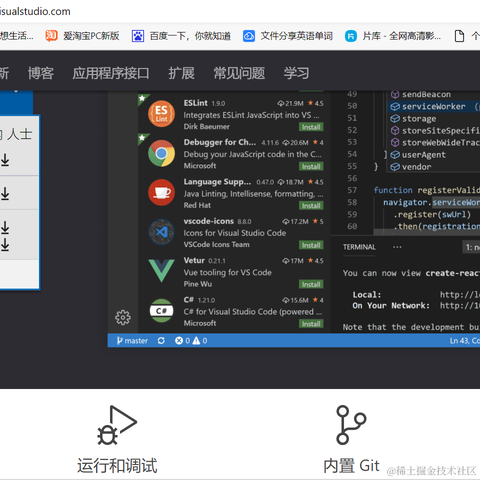The width and height of the screenshot is (480, 480).
Task: Install the Vetur extension
Action: tap(311, 284)
